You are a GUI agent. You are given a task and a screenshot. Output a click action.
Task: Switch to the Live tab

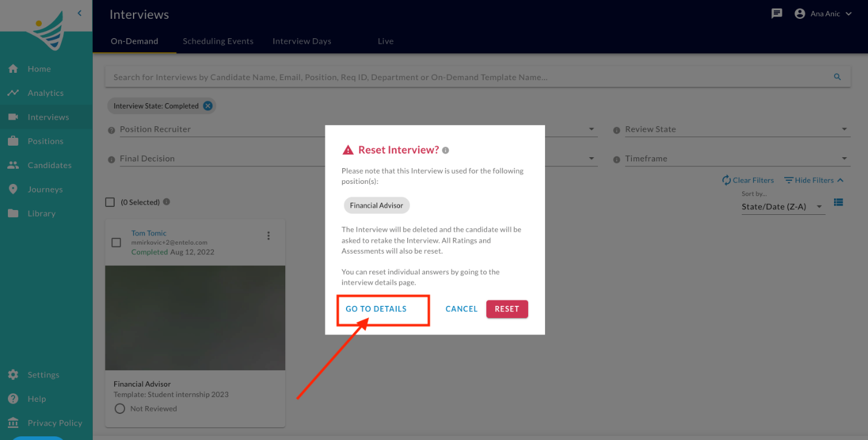pos(385,41)
